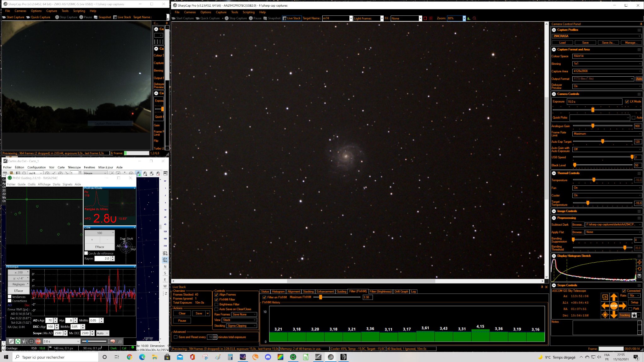This screenshot has width=644, height=362.
Task: Open Scripting menu in main SharpCap
Action: [248, 12]
